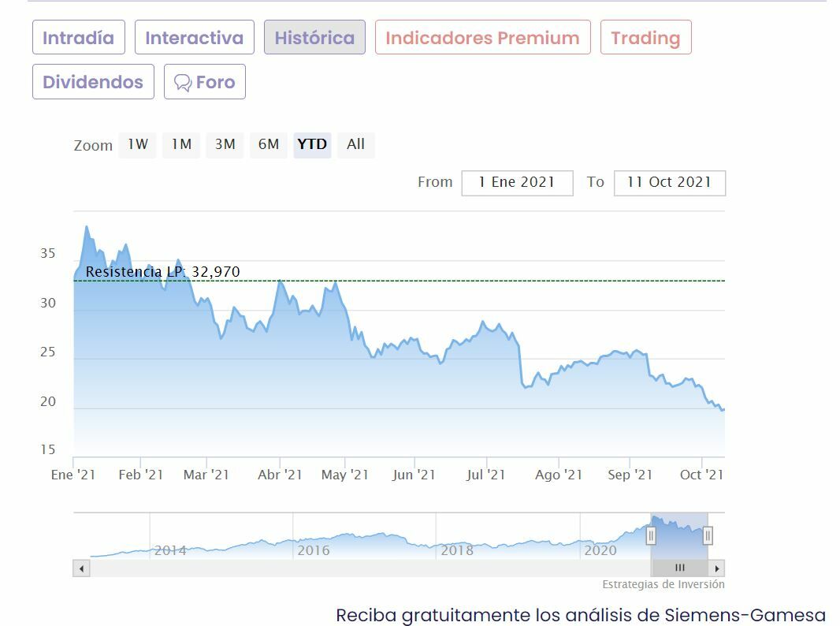Select the YTD zoom button

click(x=312, y=144)
